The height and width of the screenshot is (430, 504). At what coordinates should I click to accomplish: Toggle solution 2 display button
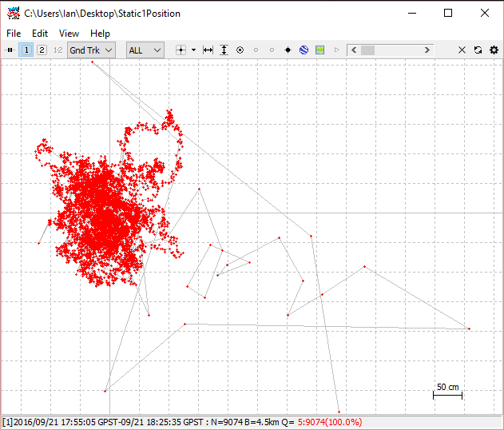coord(42,50)
